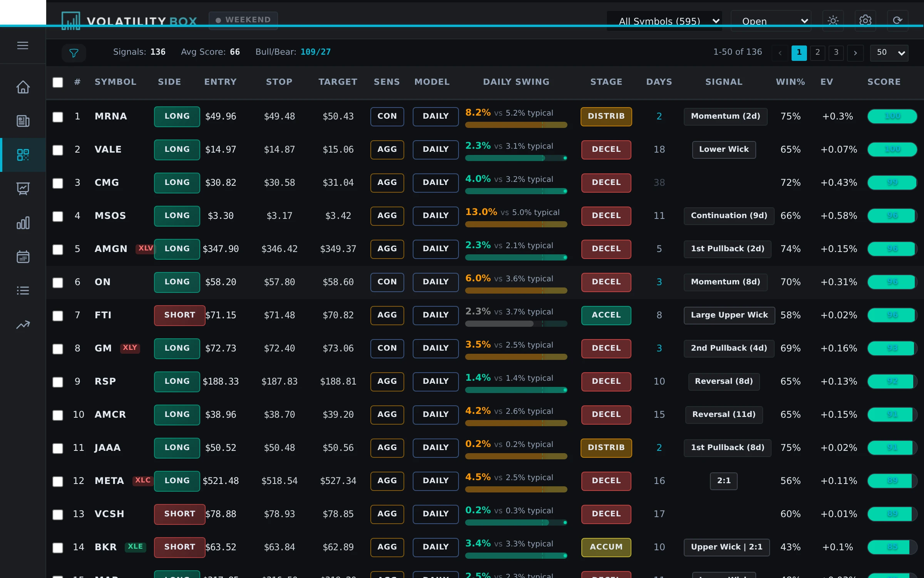Click the refresh icon
924x578 pixels.
click(897, 20)
